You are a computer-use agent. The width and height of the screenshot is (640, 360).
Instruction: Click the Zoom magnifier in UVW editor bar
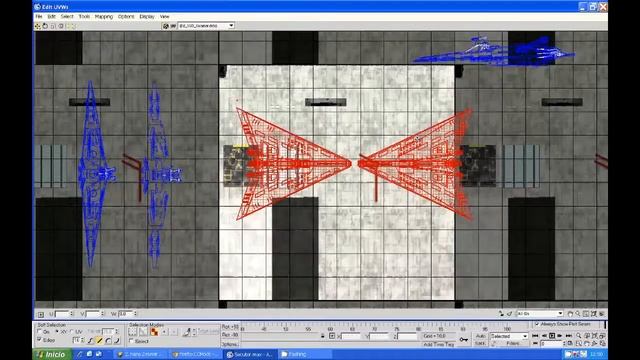[x=578, y=314]
